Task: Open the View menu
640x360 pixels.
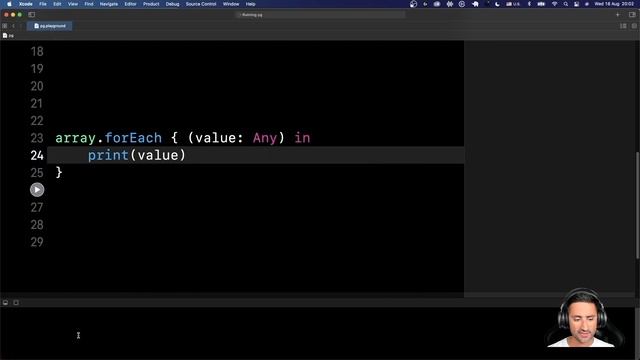Action: (x=73, y=4)
